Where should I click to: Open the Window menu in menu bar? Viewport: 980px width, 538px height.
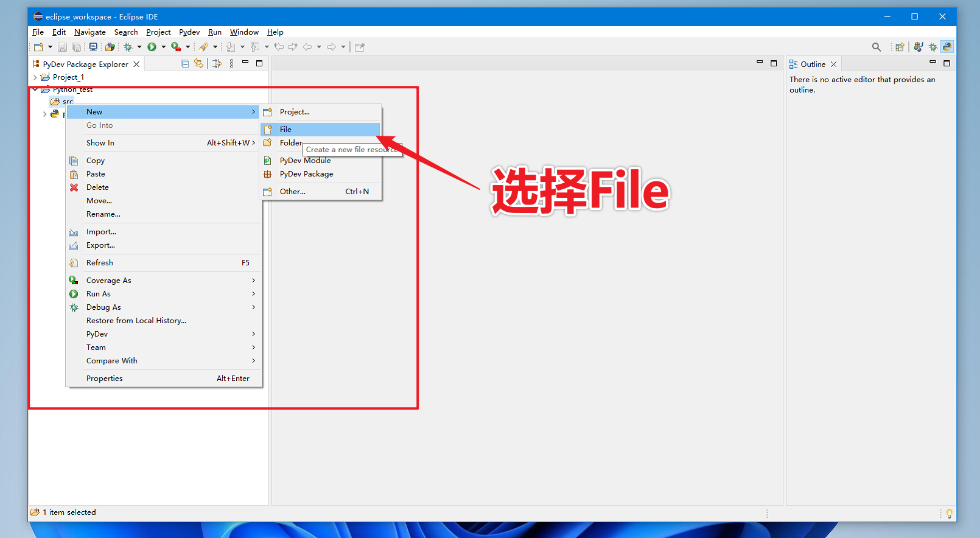coord(244,32)
